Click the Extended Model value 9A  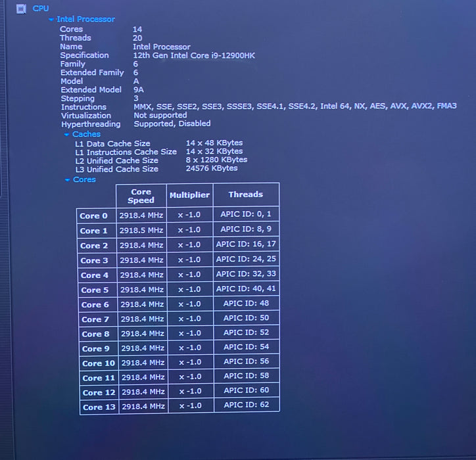pos(139,90)
